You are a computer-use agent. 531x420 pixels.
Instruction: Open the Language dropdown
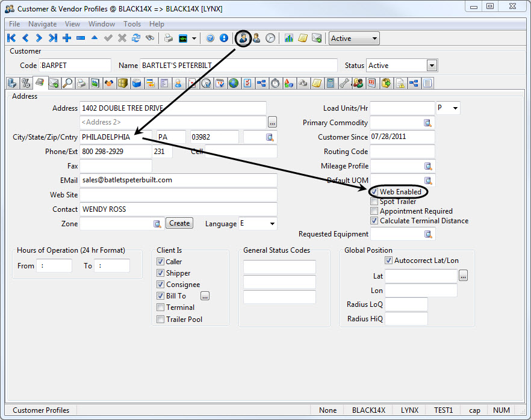[x=272, y=224]
